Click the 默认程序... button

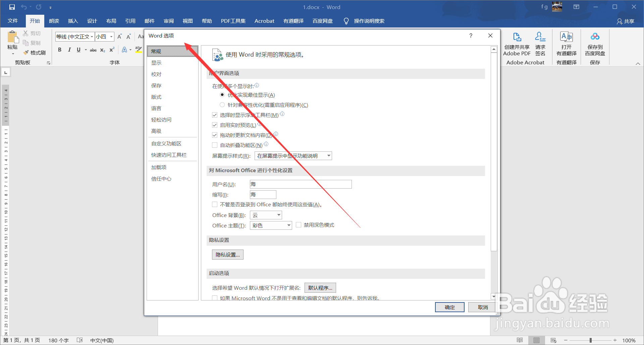click(x=320, y=288)
